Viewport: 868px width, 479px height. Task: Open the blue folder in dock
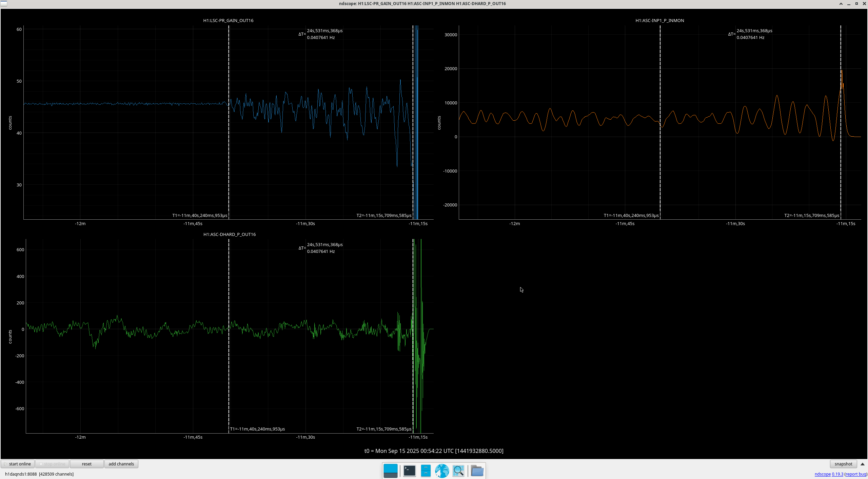point(477,471)
